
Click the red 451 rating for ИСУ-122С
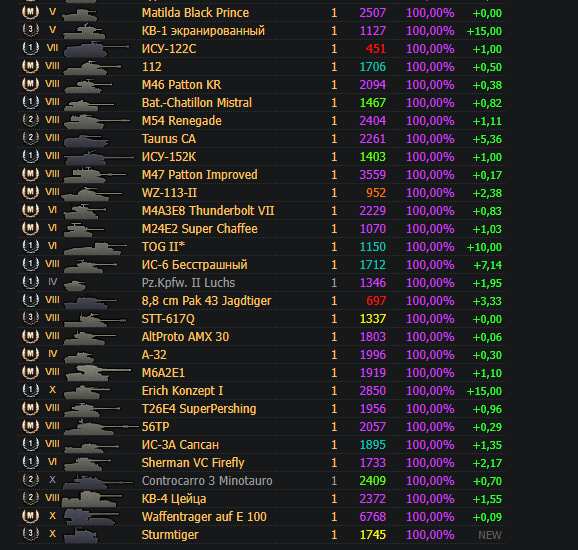click(x=376, y=49)
